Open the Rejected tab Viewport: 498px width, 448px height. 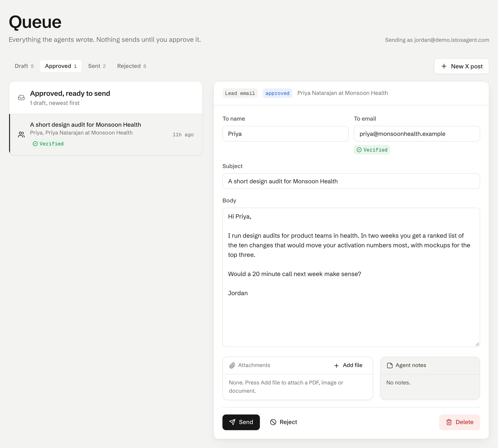(x=131, y=66)
